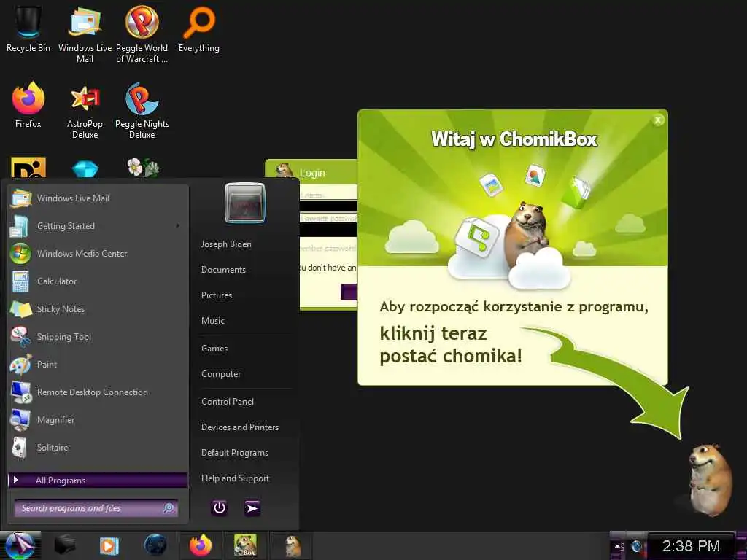Open Documents library
Screen dimensions: 747x560
point(223,270)
